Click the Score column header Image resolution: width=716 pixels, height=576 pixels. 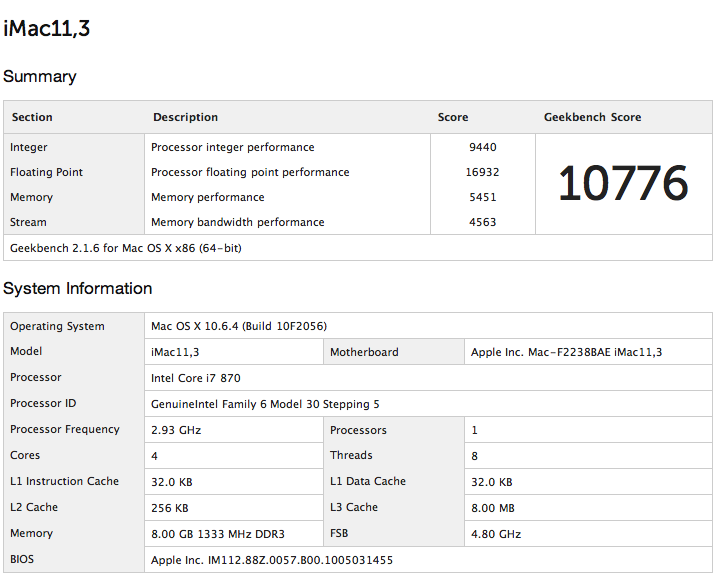pyautogui.click(x=453, y=117)
